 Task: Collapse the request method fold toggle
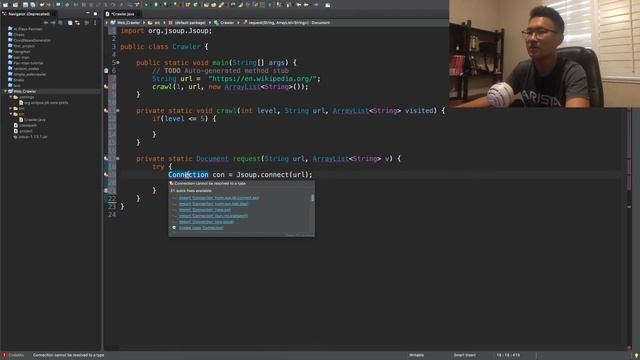pyautogui.click(x=118, y=158)
